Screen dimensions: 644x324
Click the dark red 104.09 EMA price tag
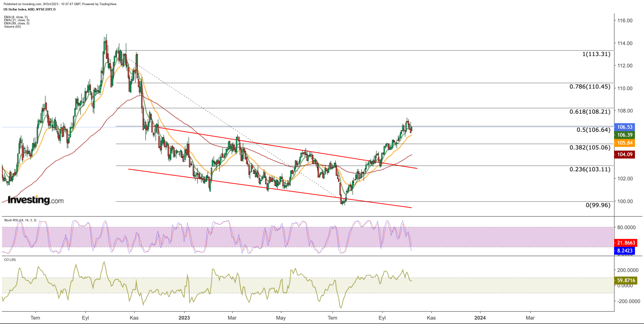(x=624, y=154)
